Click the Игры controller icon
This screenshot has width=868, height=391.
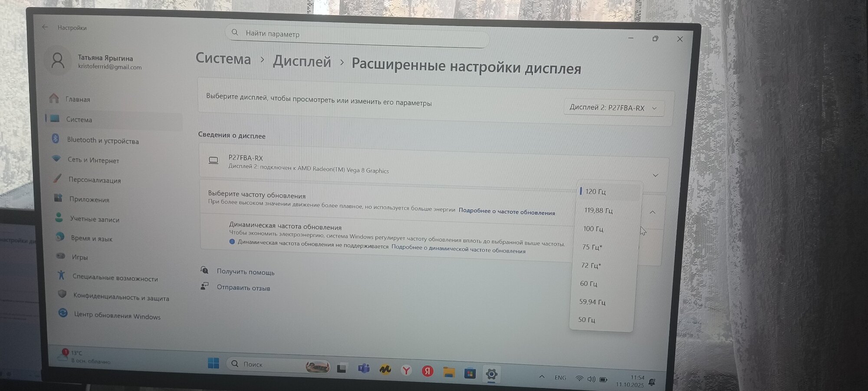(61, 256)
